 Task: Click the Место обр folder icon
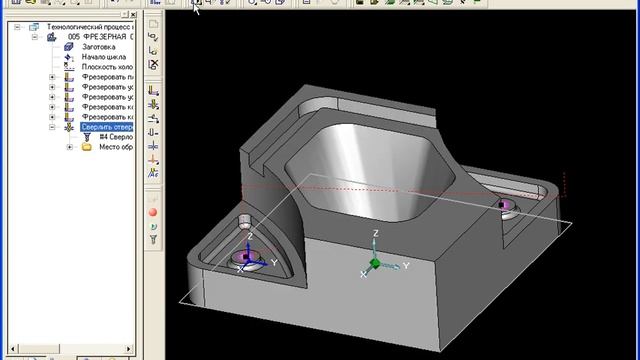tap(87, 147)
